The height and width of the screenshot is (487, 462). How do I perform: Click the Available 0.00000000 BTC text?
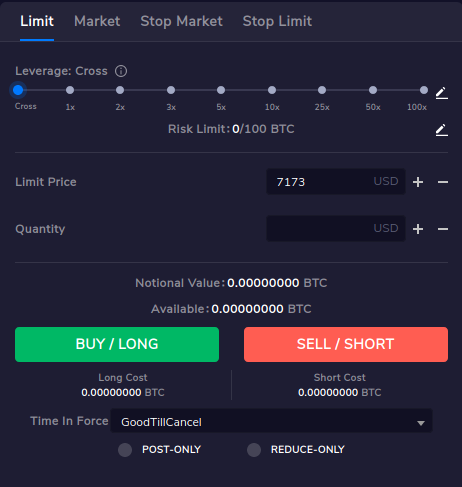tap(231, 309)
